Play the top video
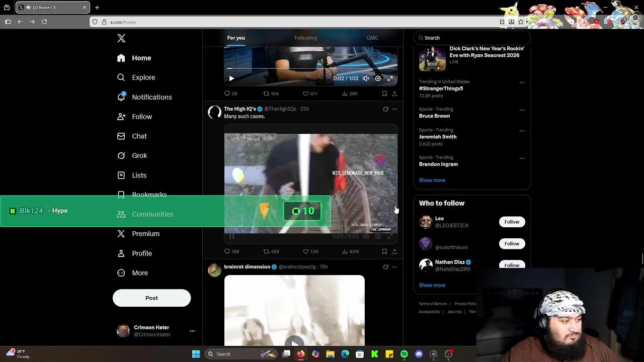The image size is (644, 362). coord(231,78)
